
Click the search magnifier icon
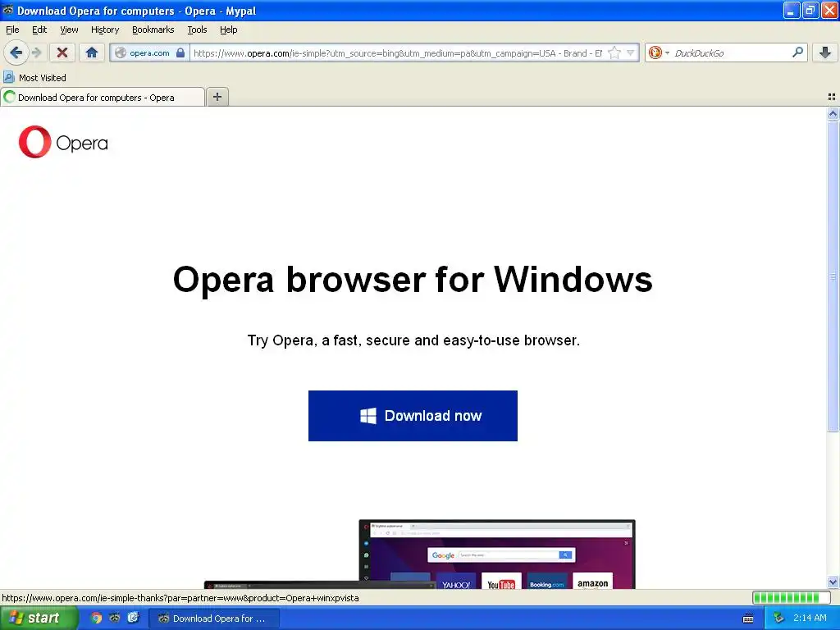pyautogui.click(x=797, y=52)
